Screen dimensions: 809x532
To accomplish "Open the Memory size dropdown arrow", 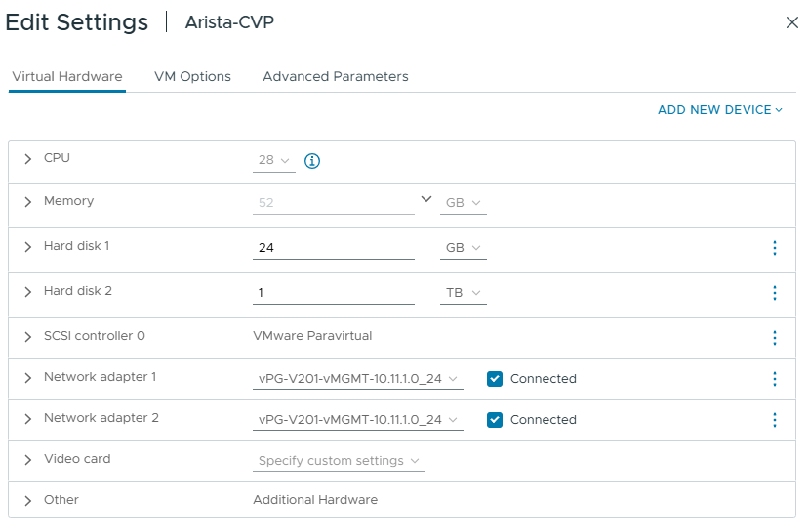I will tap(426, 199).
